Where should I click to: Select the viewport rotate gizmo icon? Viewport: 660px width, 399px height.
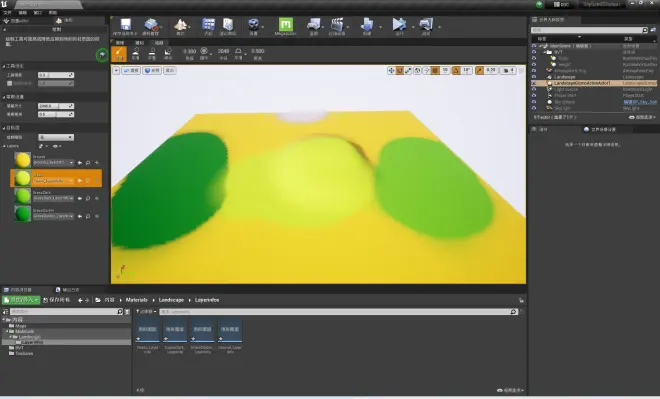coord(399,70)
